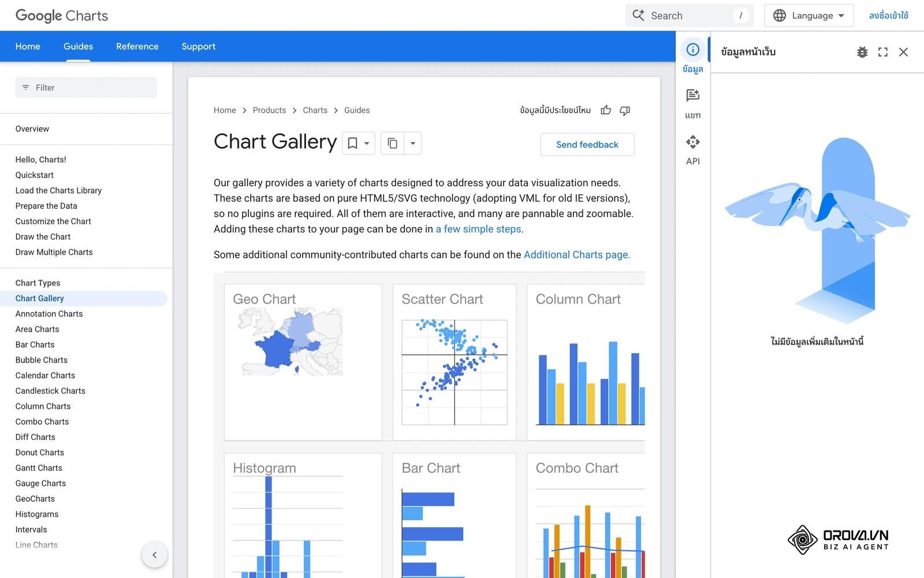Follow the Additional Charts page link
The width and height of the screenshot is (924, 578).
pyautogui.click(x=577, y=255)
